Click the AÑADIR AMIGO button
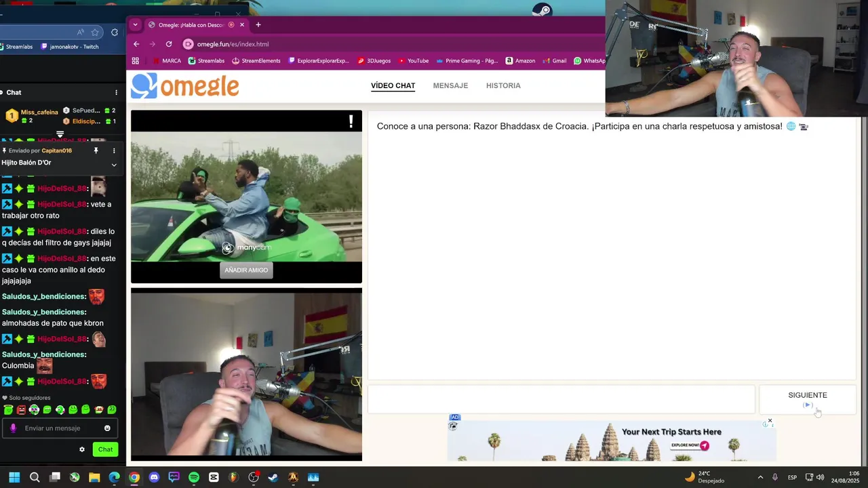The image size is (868, 488). coord(246,270)
